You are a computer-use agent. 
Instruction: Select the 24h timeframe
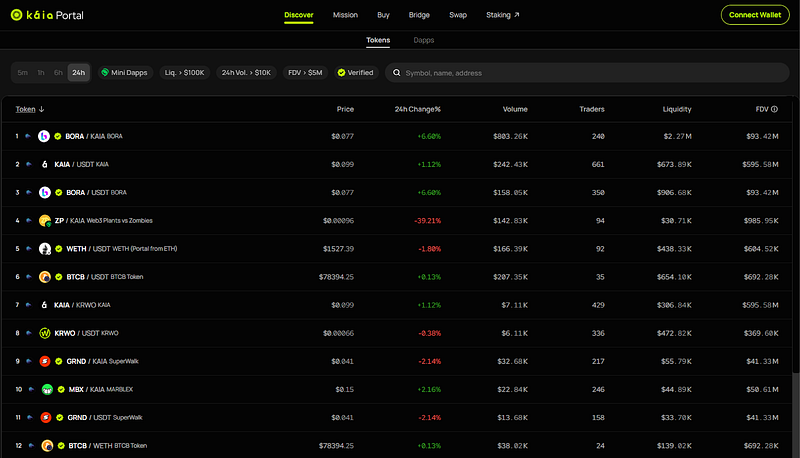(x=79, y=72)
